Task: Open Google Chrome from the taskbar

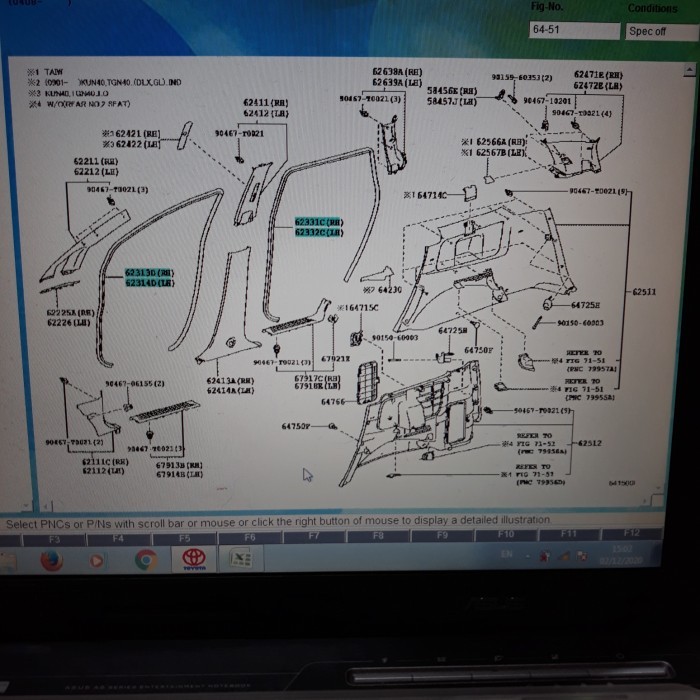Action: (146, 560)
